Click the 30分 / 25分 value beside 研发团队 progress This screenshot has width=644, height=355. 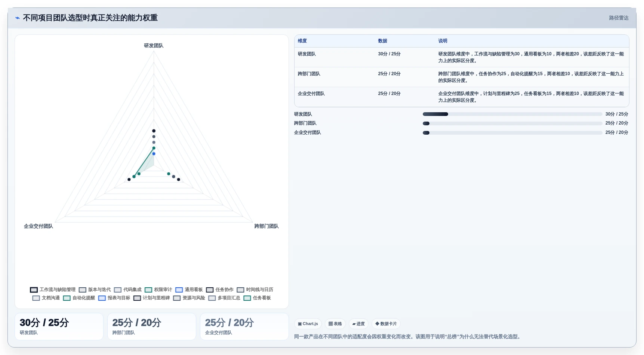tap(617, 114)
